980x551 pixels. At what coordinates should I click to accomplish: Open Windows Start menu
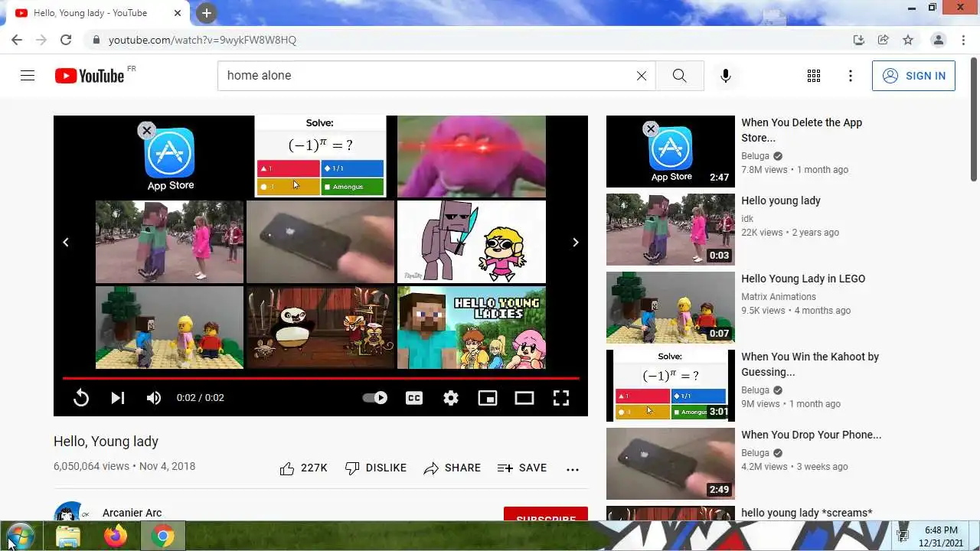tap(20, 536)
